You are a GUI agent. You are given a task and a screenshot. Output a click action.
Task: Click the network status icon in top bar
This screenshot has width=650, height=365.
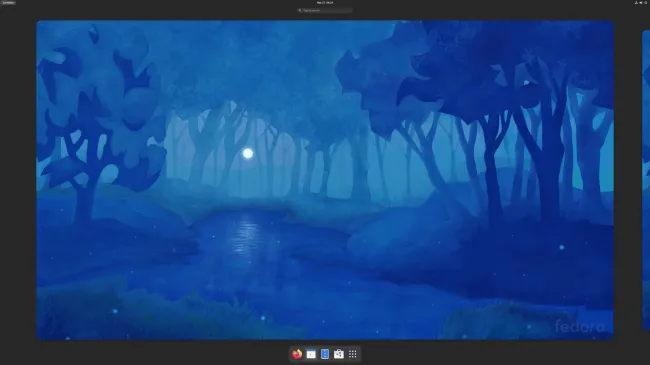point(636,2)
